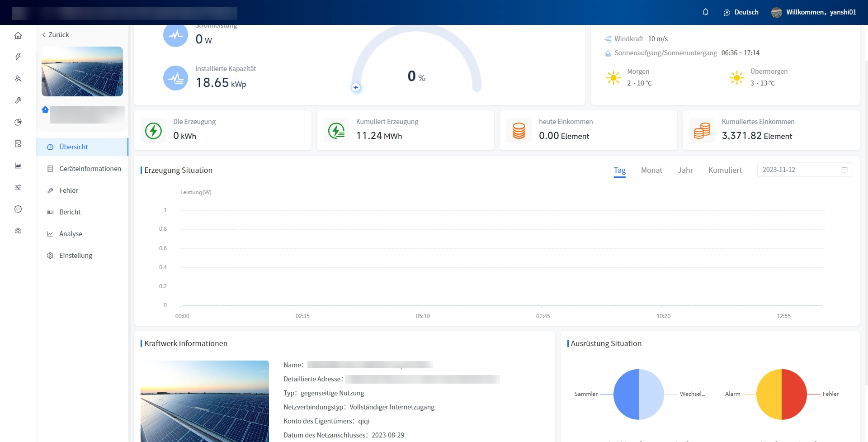Click the dashboard gauge icon in left rail

18,231
